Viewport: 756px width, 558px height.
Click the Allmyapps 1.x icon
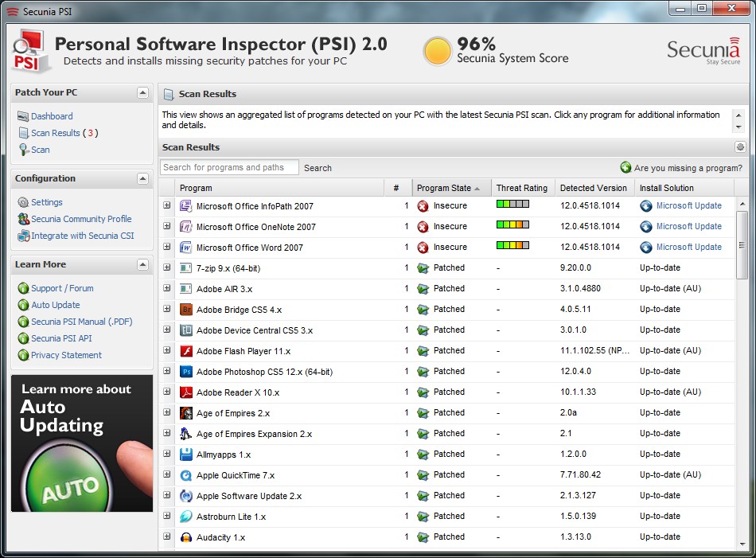(x=185, y=455)
